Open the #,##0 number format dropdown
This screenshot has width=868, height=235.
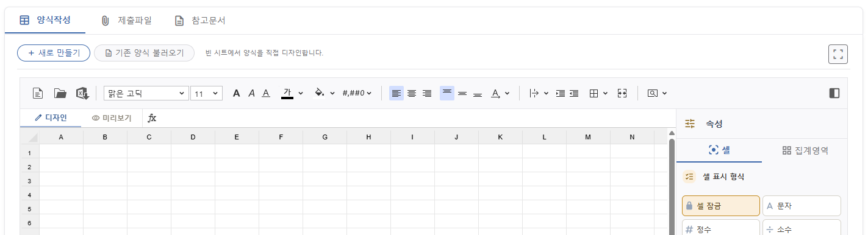click(357, 93)
